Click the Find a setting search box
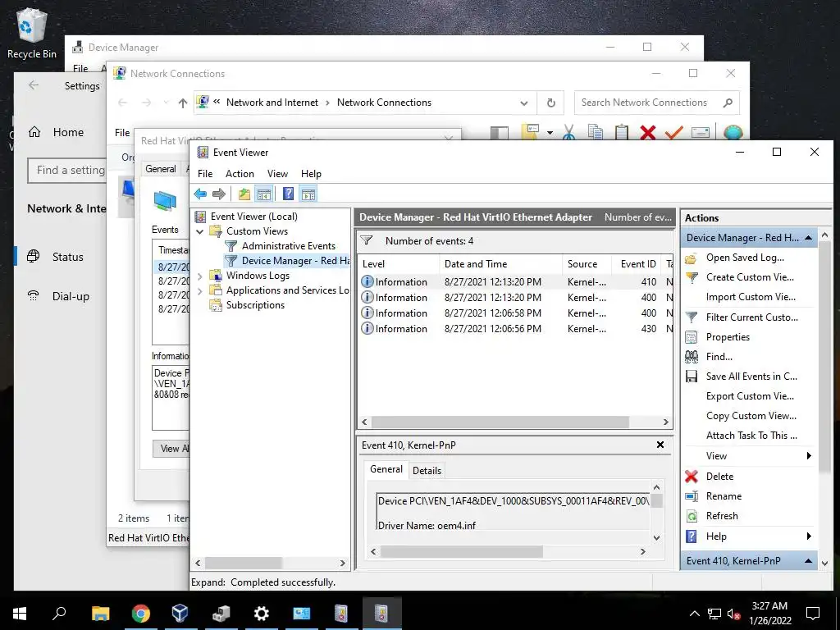840x630 pixels. coord(67,171)
